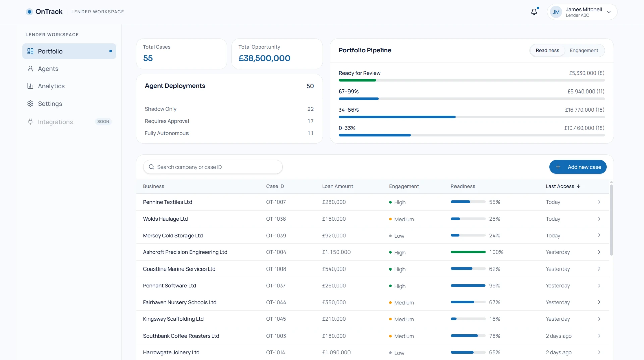Click case ID OT-1007
644x360 pixels.
(x=276, y=202)
